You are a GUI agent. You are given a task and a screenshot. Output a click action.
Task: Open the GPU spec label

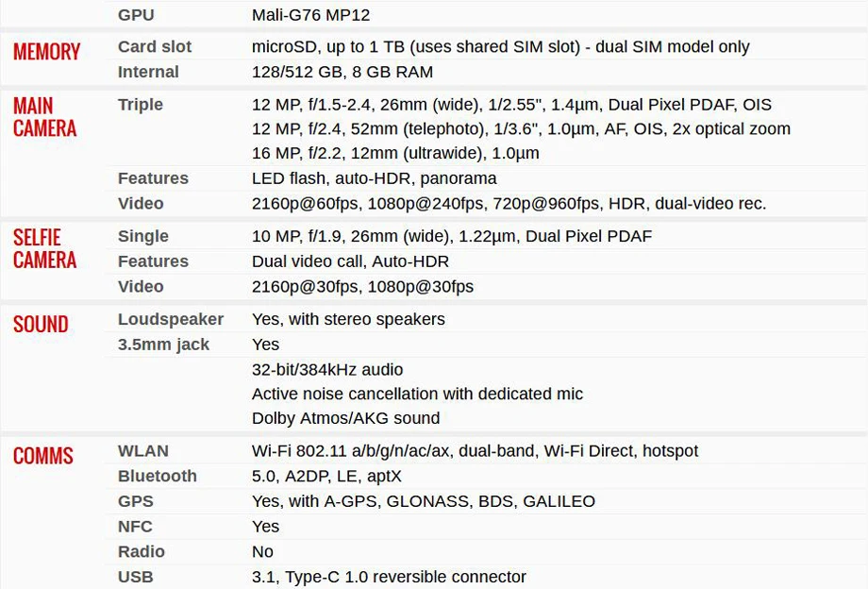pos(136,15)
